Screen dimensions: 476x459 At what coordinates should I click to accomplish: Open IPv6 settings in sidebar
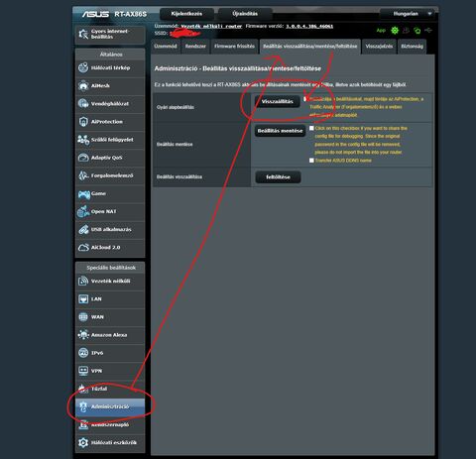point(110,353)
